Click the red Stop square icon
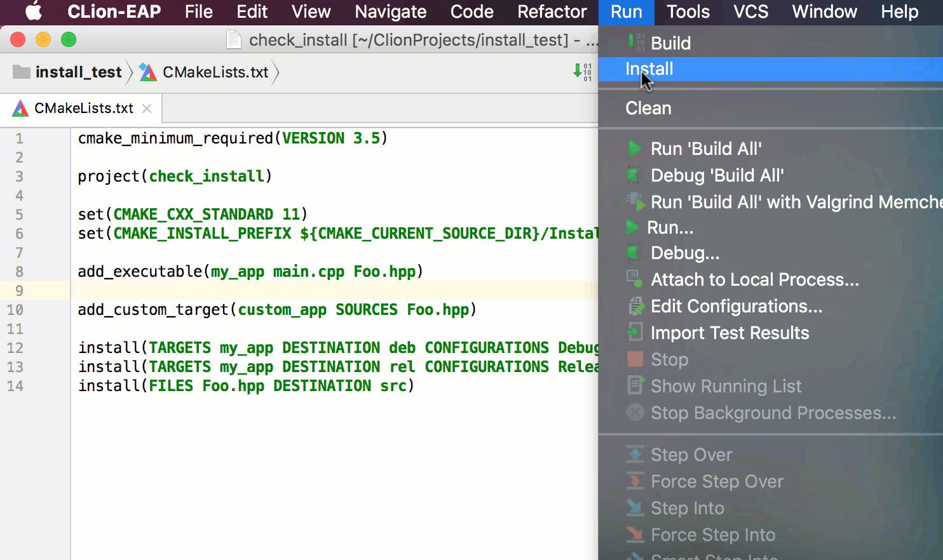The width and height of the screenshot is (943, 560). pos(635,359)
